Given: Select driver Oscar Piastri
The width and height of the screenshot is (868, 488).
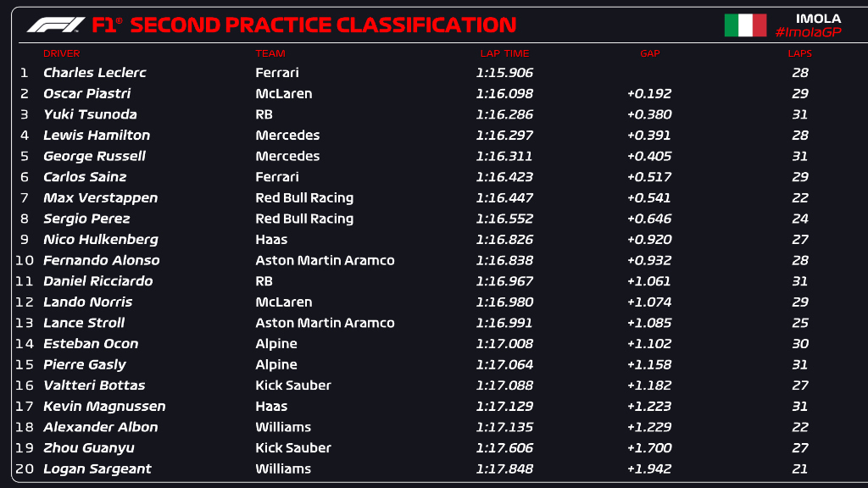Looking at the screenshot, I should tap(86, 93).
